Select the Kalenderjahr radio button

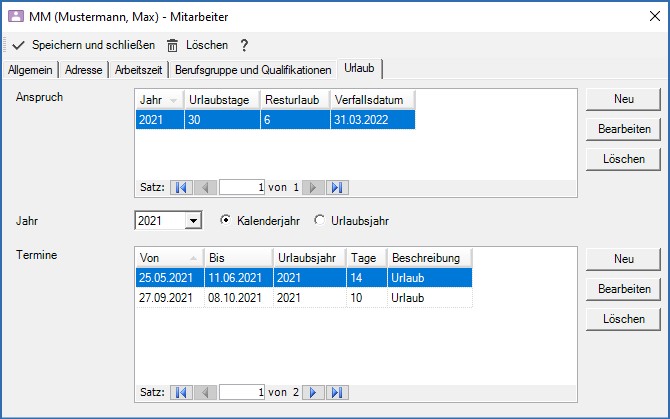(x=225, y=220)
